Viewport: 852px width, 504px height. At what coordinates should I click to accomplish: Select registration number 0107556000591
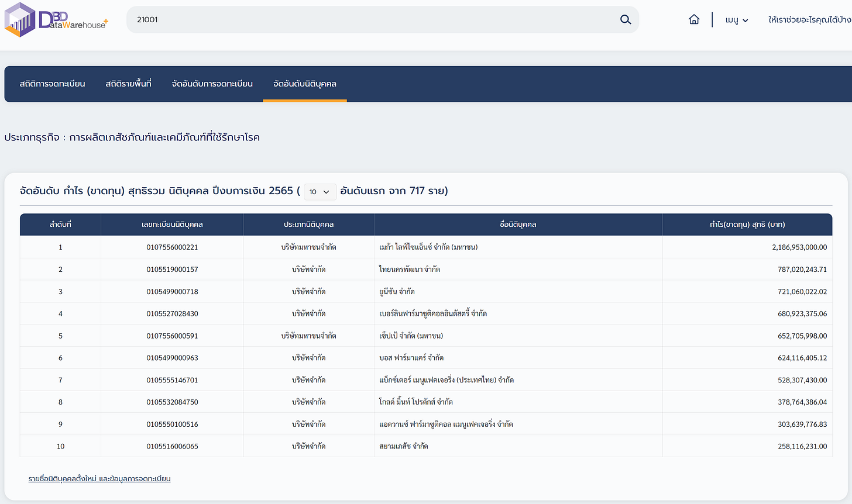coord(172,336)
